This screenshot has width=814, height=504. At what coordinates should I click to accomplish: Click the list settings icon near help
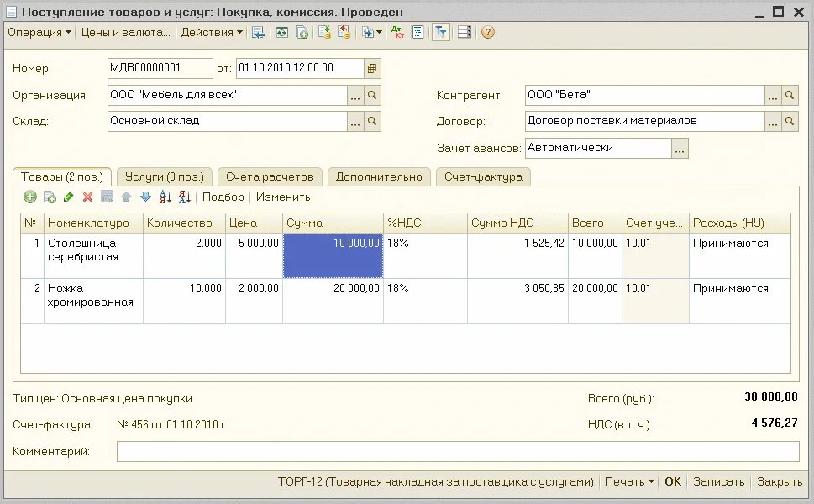click(x=464, y=32)
